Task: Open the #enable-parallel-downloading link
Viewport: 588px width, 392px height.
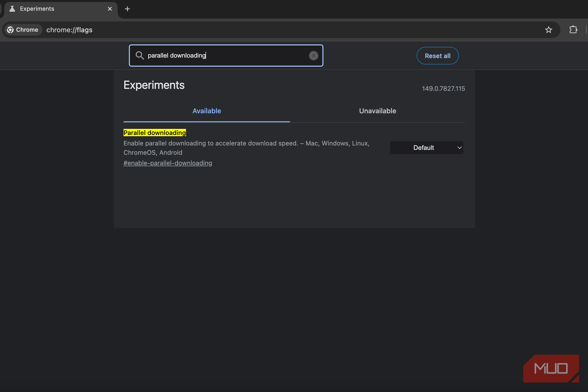Action: pyautogui.click(x=168, y=163)
